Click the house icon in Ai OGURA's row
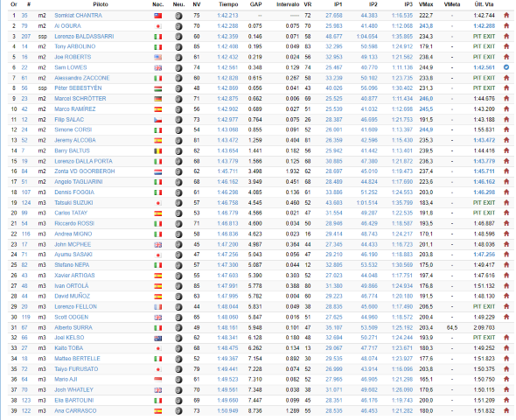The image size is (516, 420). point(506,26)
